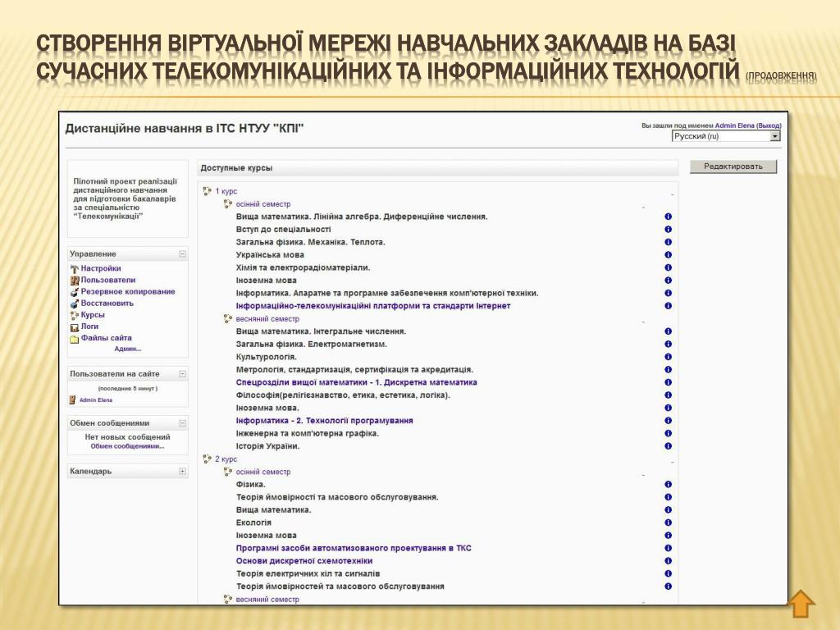This screenshot has height=630, width=840.
Task: Select Загальна фізика. Механіка. Теплота course
Action: coord(310,242)
